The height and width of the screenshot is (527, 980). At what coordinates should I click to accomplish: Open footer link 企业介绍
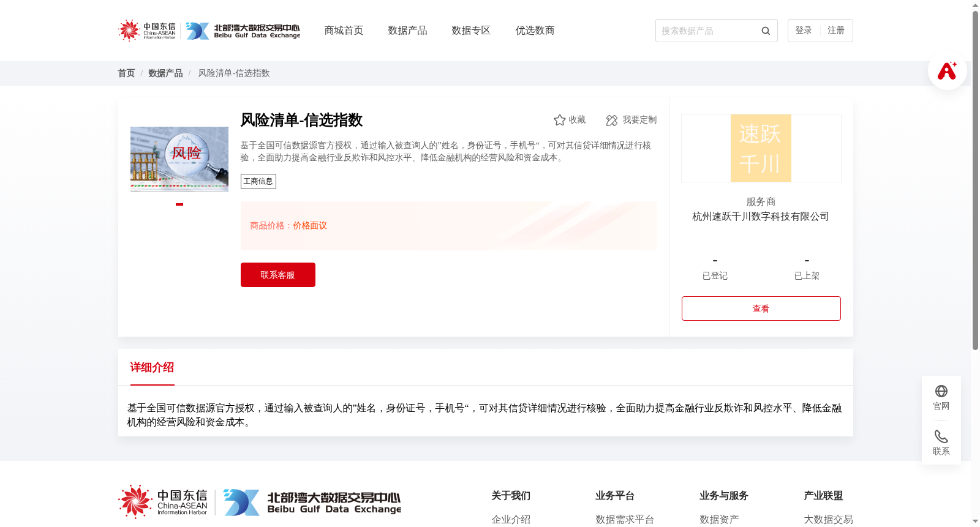(x=511, y=520)
